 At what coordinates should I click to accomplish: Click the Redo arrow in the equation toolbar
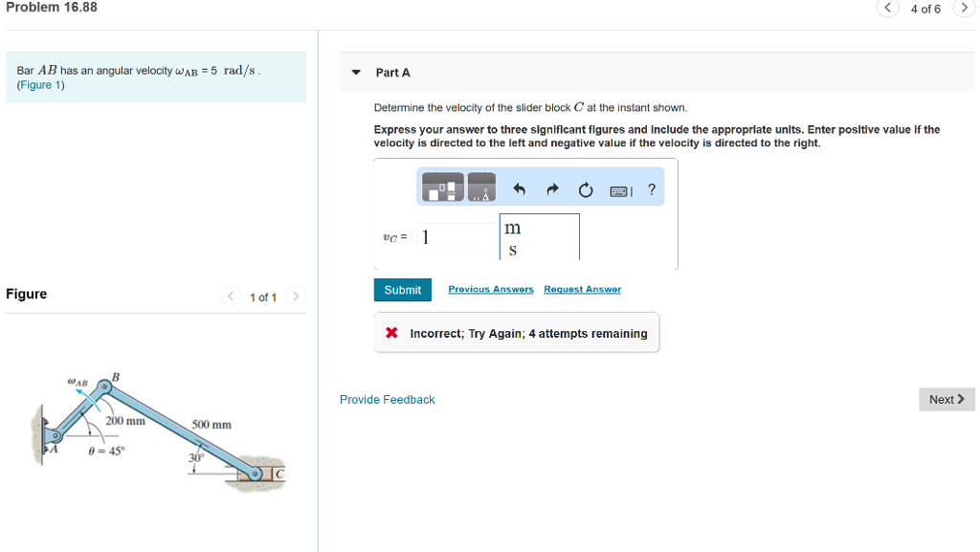coord(551,188)
